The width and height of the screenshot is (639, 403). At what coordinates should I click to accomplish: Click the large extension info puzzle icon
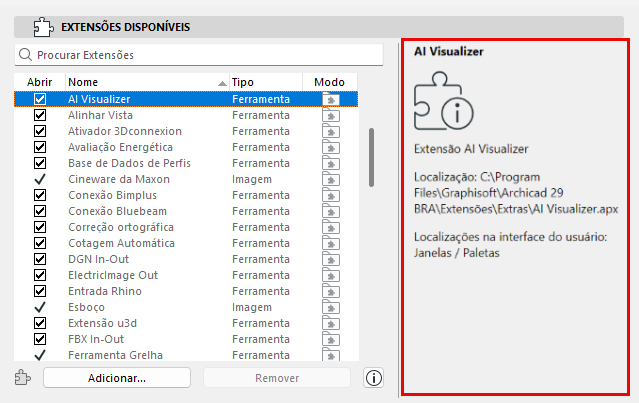pyautogui.click(x=443, y=101)
